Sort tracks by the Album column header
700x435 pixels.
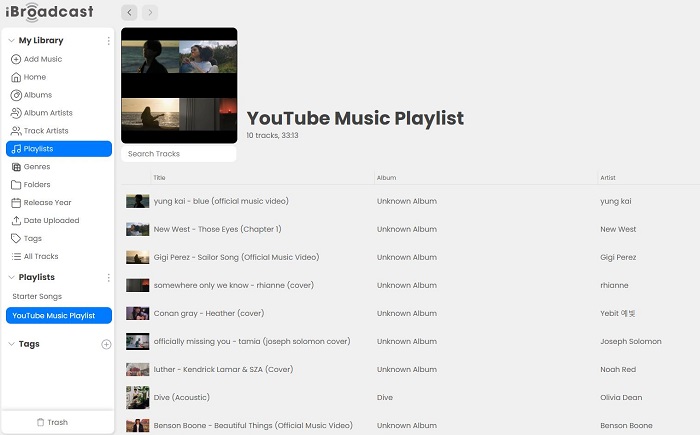pos(387,178)
